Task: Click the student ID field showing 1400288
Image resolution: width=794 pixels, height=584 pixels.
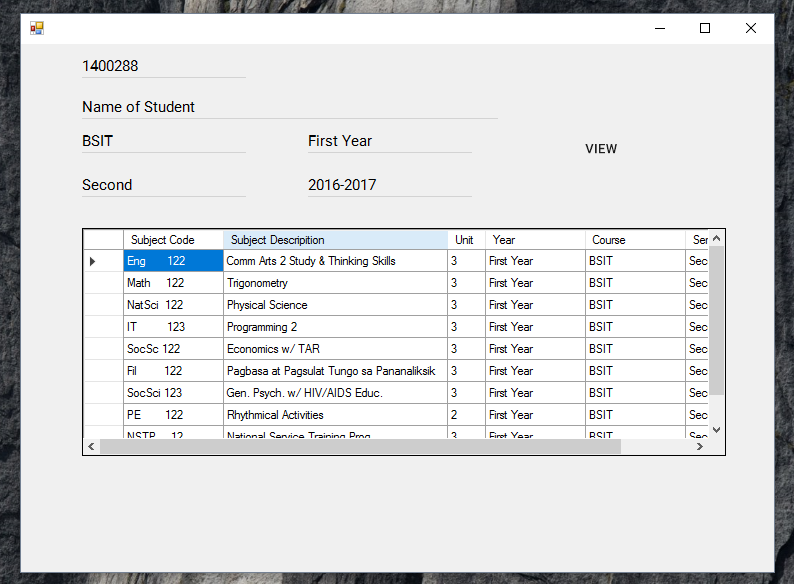Action: (163, 66)
